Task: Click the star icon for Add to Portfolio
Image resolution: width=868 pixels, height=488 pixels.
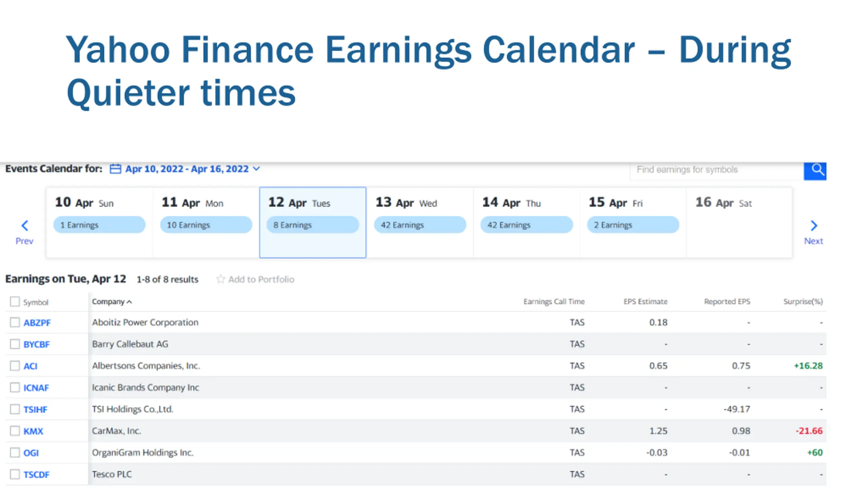Action: tap(220, 279)
